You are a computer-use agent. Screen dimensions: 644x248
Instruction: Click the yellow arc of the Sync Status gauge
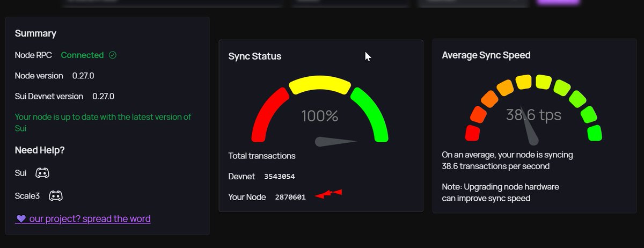click(320, 85)
